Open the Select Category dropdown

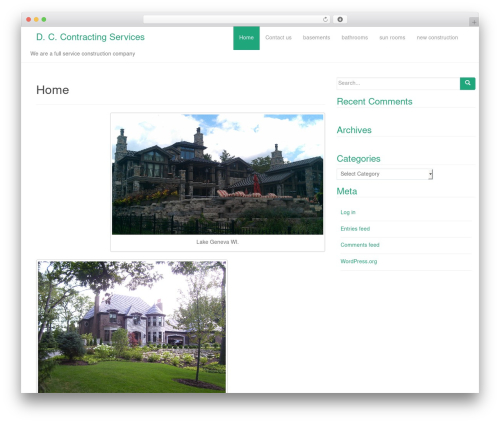[x=385, y=174]
